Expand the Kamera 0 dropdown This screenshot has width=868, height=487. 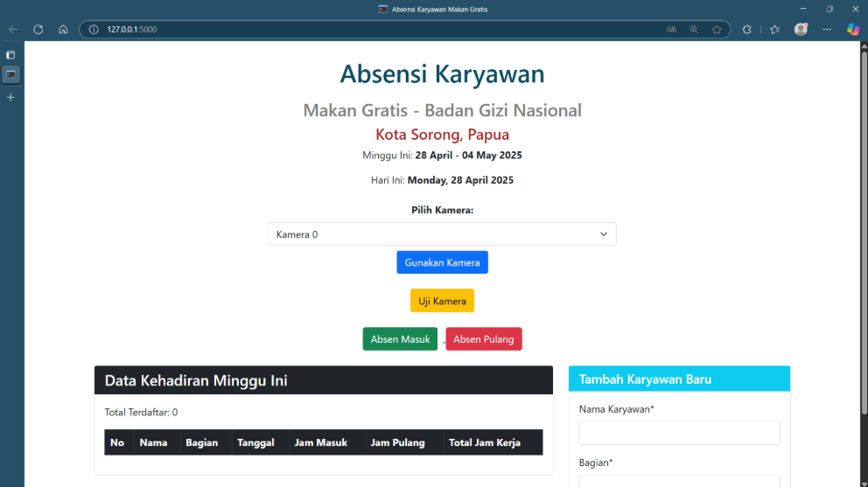click(x=442, y=234)
